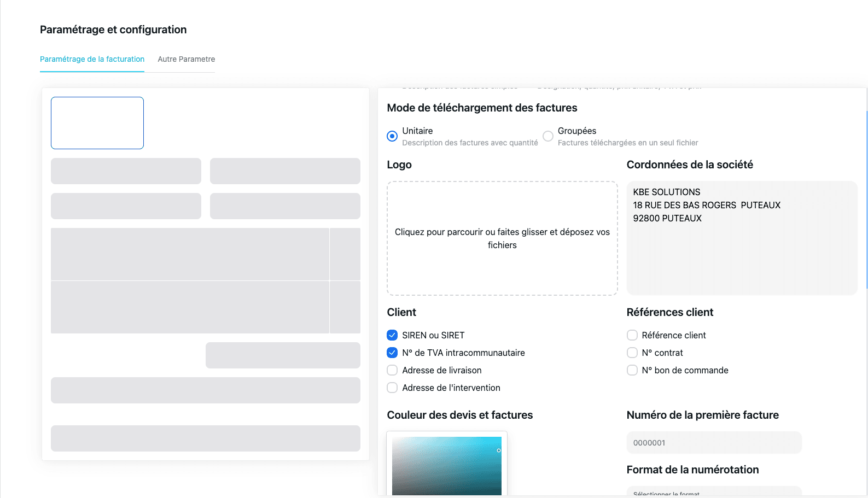The height and width of the screenshot is (498, 868).
Task: Switch to the Autre Parametre tab
Action: point(186,59)
